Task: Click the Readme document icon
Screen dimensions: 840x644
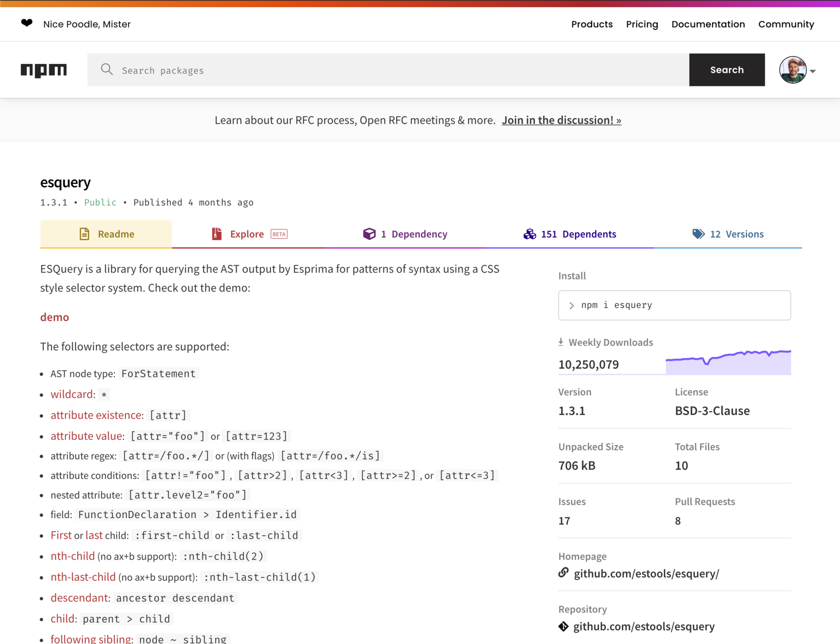Action: [x=84, y=234]
